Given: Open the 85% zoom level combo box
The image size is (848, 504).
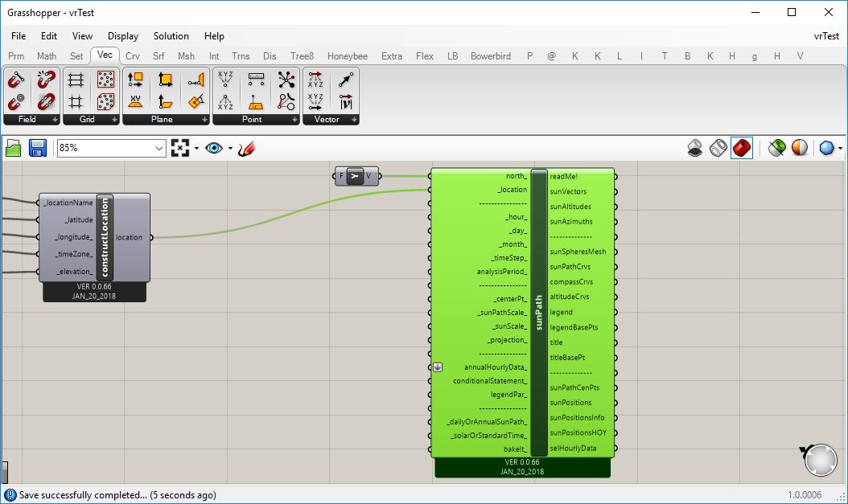Looking at the screenshot, I should [x=111, y=148].
